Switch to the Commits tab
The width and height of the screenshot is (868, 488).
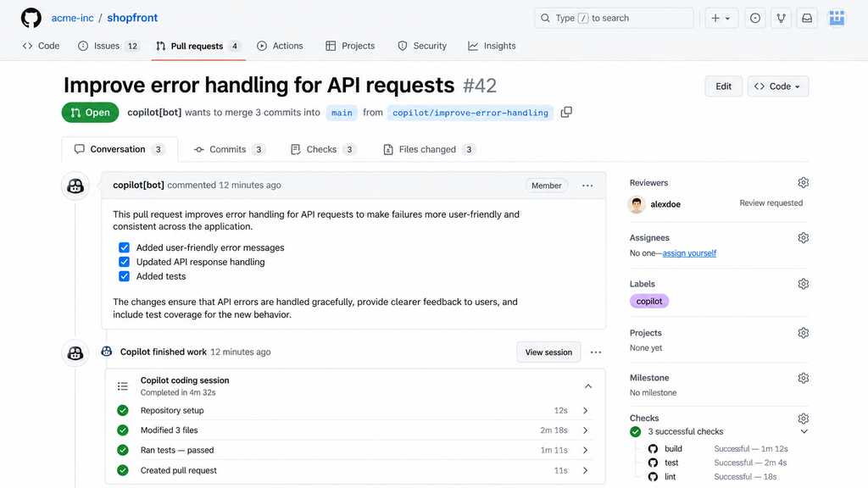click(229, 149)
